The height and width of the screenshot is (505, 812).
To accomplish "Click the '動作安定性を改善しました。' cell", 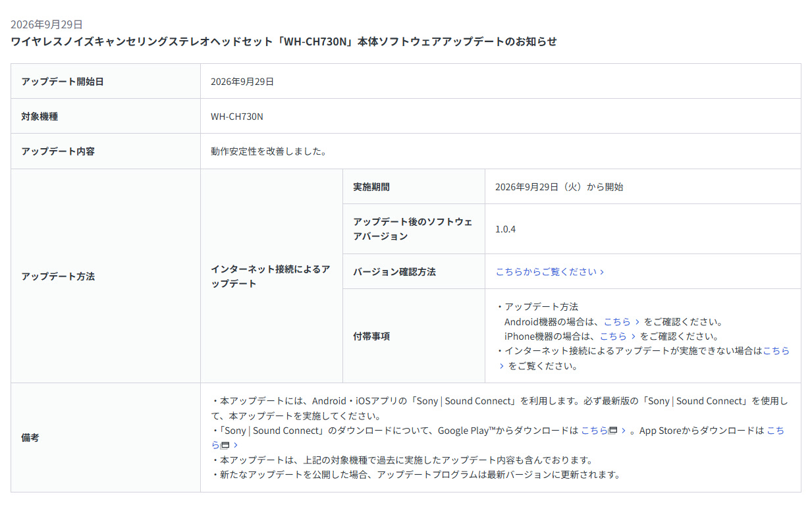I will tap(501, 151).
